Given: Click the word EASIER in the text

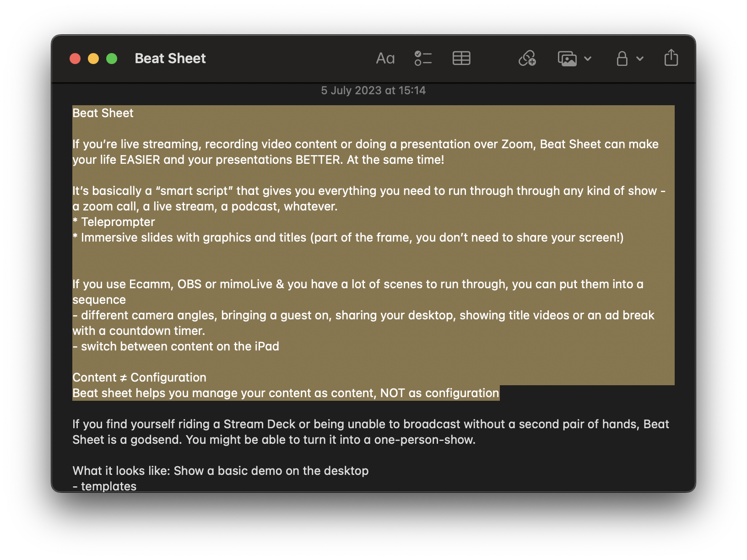Looking at the screenshot, I should pyautogui.click(x=140, y=160).
